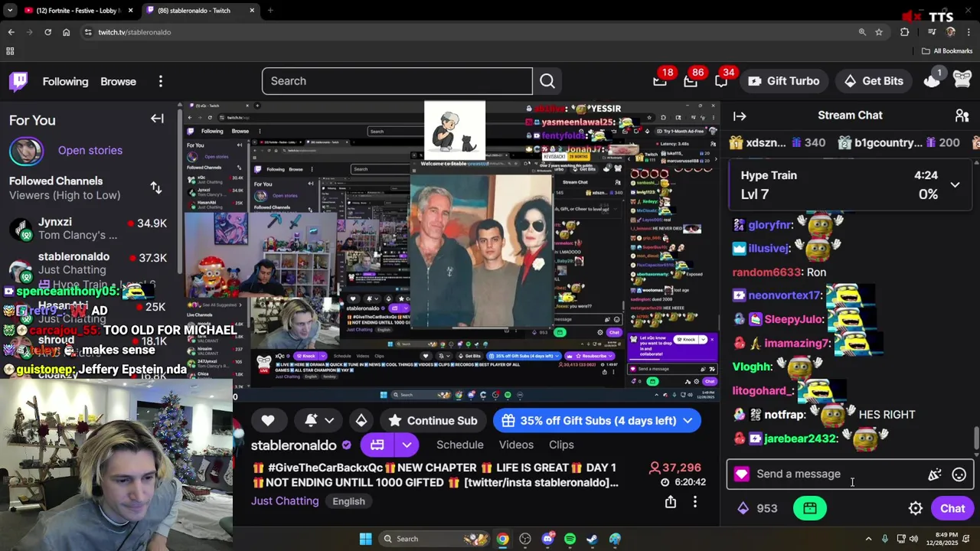Open Prime offers icon with 18 badge
This screenshot has width=980, height=551.
(660, 81)
